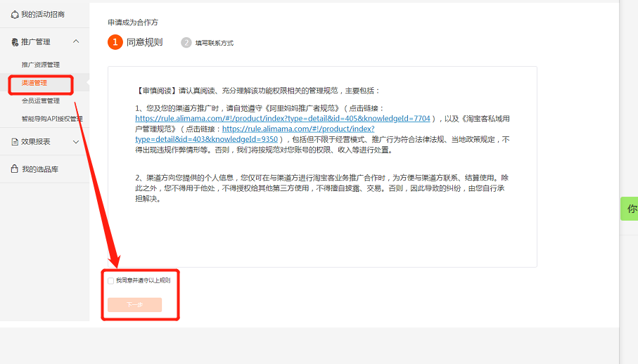Click the 效果报表 document icon
Image resolution: width=638 pixels, height=364 pixels.
tap(15, 141)
